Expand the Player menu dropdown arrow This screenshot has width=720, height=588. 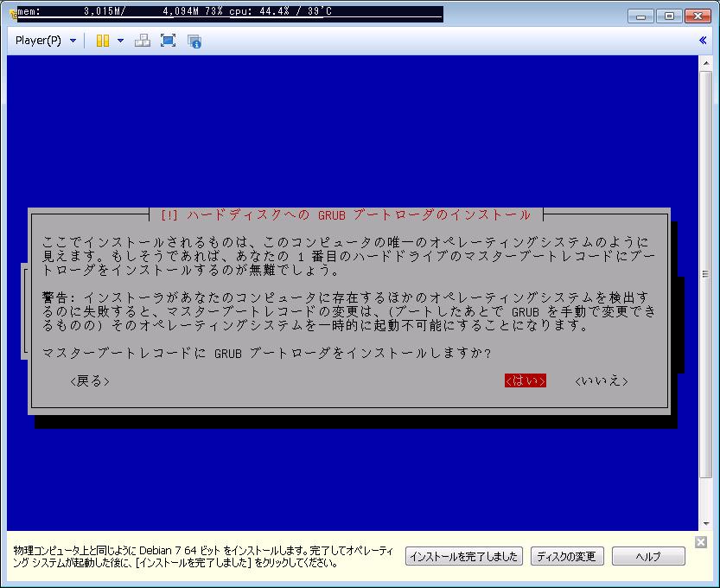point(73,41)
